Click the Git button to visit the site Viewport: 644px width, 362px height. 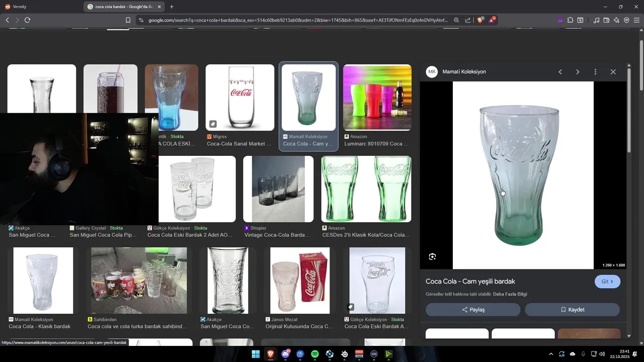point(607,282)
